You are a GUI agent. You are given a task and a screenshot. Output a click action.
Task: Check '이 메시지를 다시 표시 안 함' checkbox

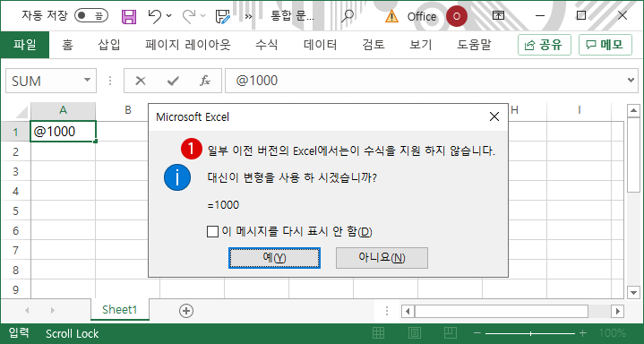coord(213,232)
